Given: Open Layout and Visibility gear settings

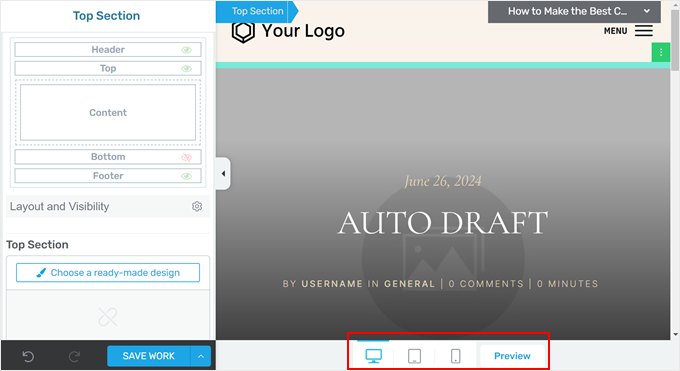Looking at the screenshot, I should coord(197,206).
